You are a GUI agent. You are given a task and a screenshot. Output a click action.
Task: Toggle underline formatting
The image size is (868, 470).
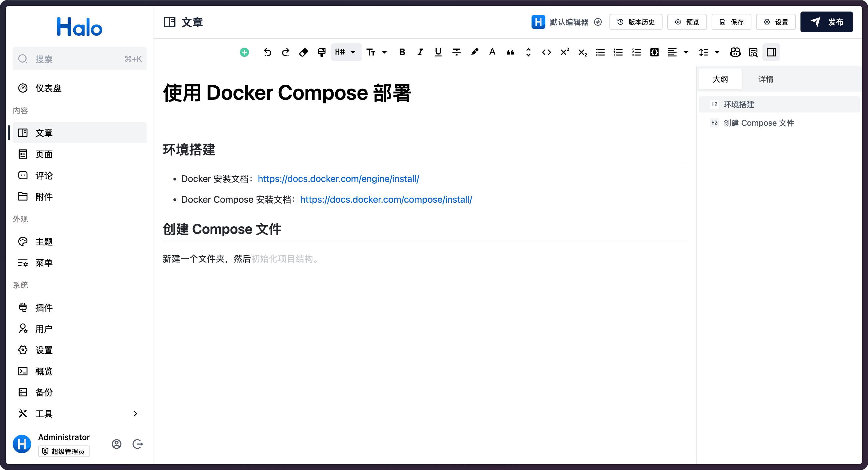point(438,52)
